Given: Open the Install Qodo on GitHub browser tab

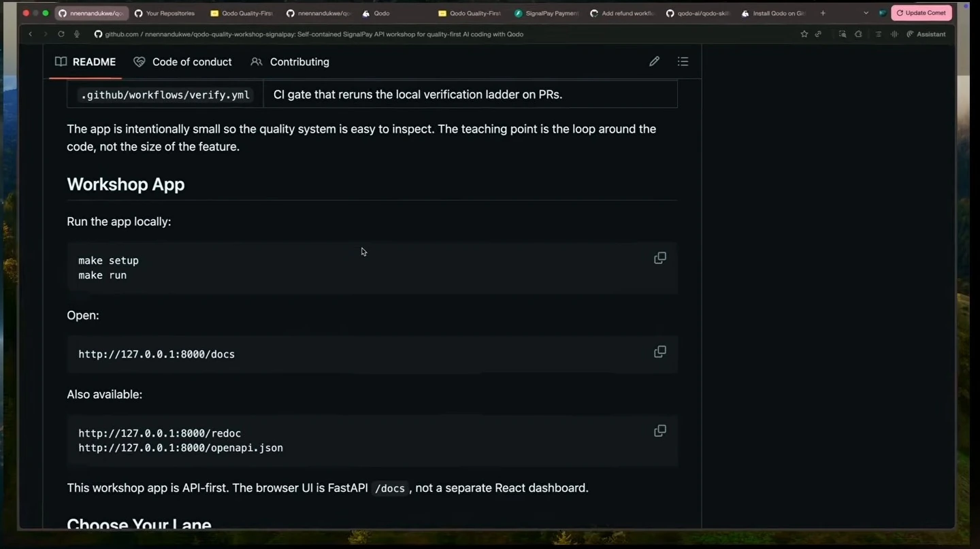Looking at the screenshot, I should point(774,13).
